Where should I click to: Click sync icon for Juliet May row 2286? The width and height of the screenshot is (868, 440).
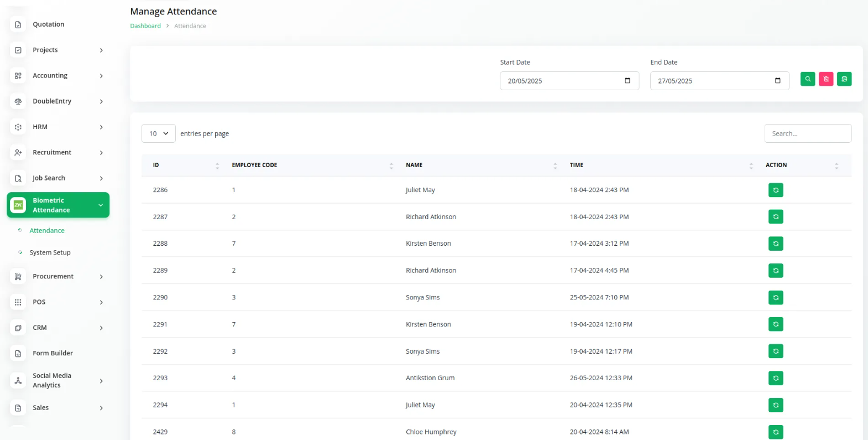[776, 190]
